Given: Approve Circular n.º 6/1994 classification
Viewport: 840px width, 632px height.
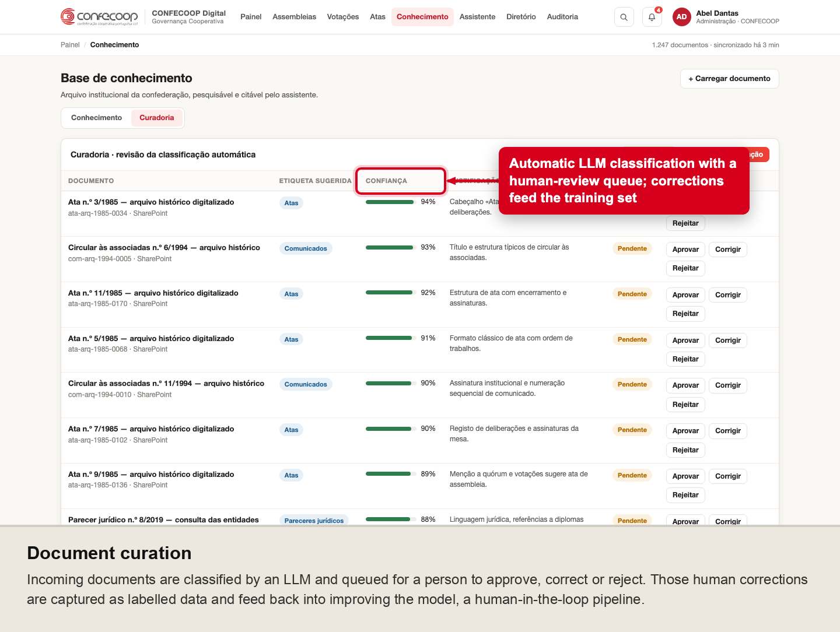Looking at the screenshot, I should click(685, 250).
